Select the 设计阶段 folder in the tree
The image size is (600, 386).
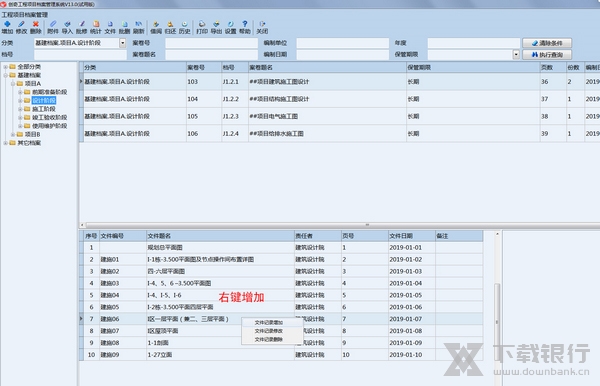[44, 100]
